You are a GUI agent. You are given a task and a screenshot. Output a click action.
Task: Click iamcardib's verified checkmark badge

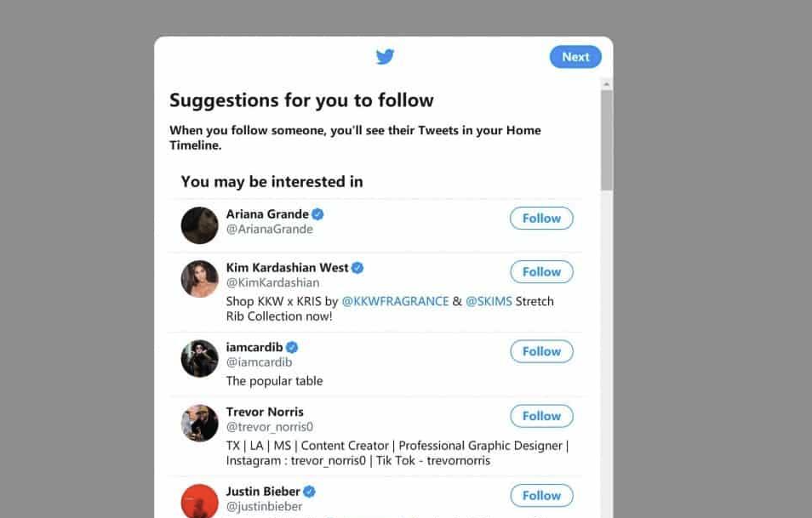click(292, 347)
